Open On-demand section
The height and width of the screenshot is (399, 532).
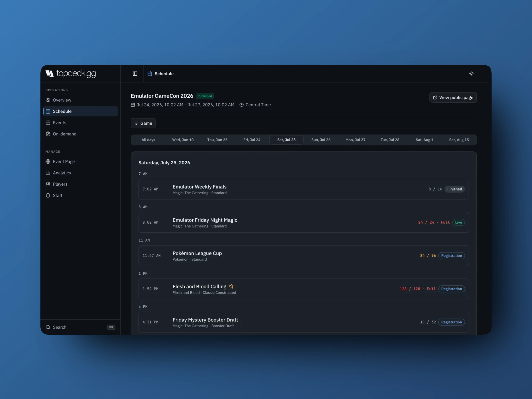[80, 134]
